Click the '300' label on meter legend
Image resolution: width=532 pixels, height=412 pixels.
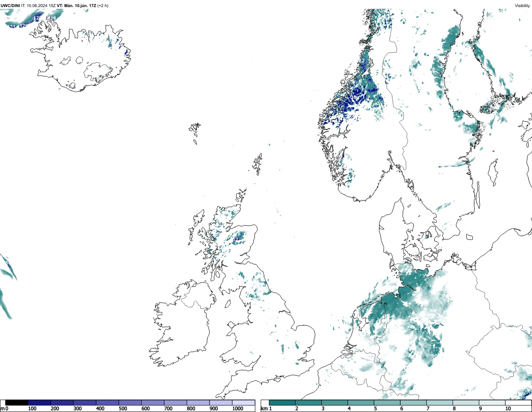77,409
